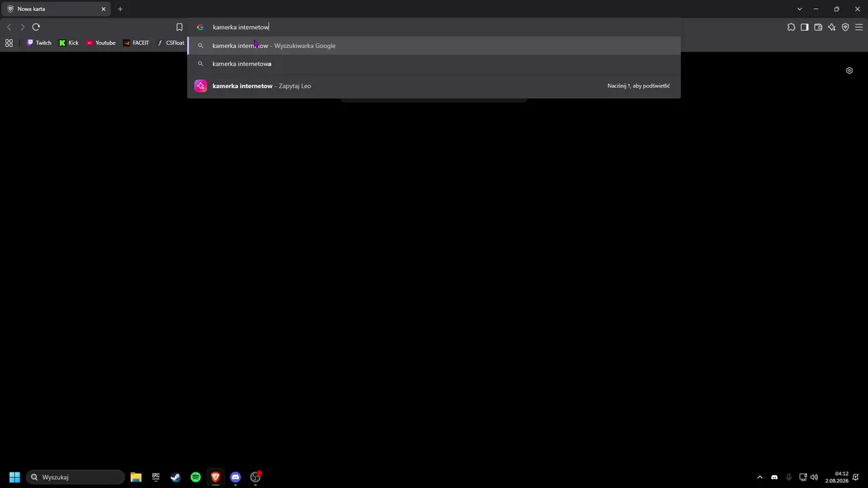The image size is (868, 488).
Task: Click the Google search engine icon
Action: point(200,27)
